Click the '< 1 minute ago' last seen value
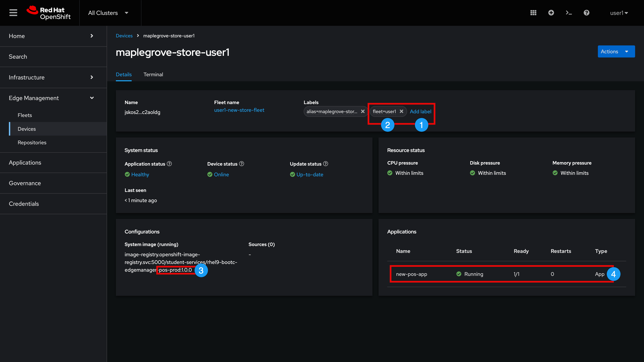This screenshot has width=644, height=362. [141, 200]
